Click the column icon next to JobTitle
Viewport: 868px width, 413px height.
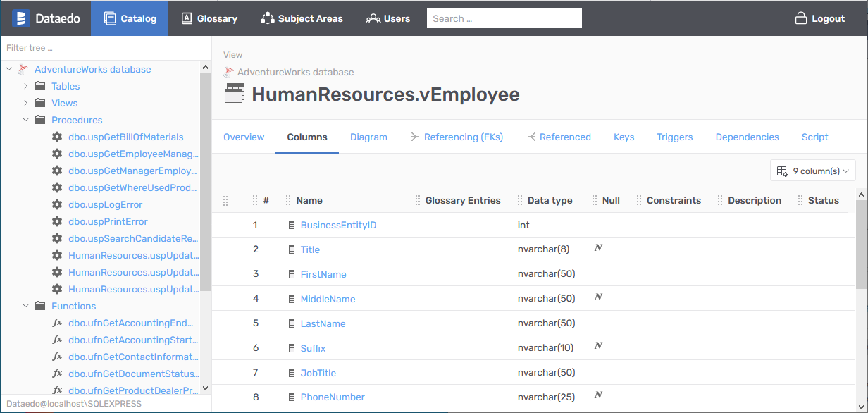pos(292,373)
